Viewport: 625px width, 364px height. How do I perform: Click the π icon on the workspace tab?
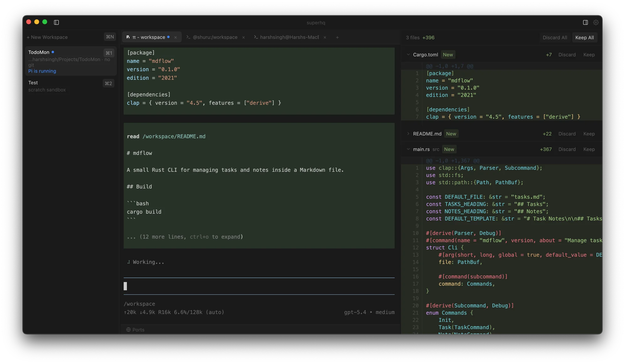click(128, 37)
